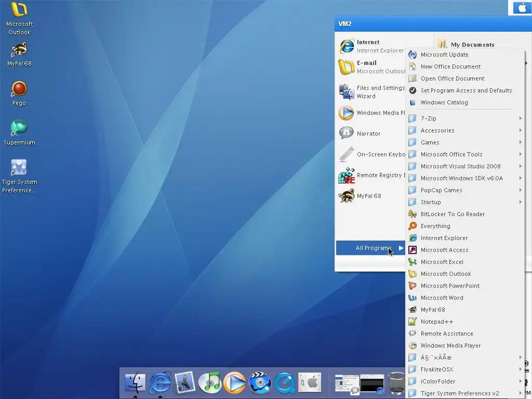
Task: Choose Open Office Document
Action: (465, 78)
